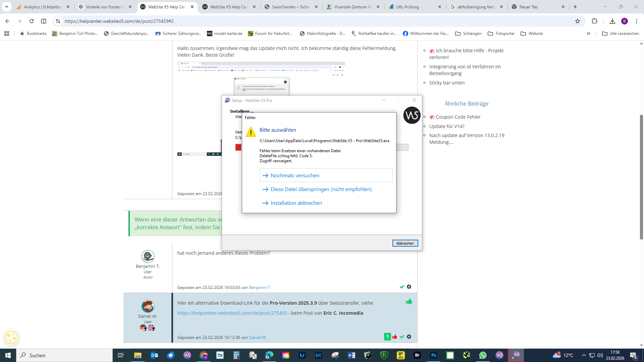This screenshot has height=362, width=644.
Task: Open the Chrome extensions puzzle icon
Action: point(594,21)
